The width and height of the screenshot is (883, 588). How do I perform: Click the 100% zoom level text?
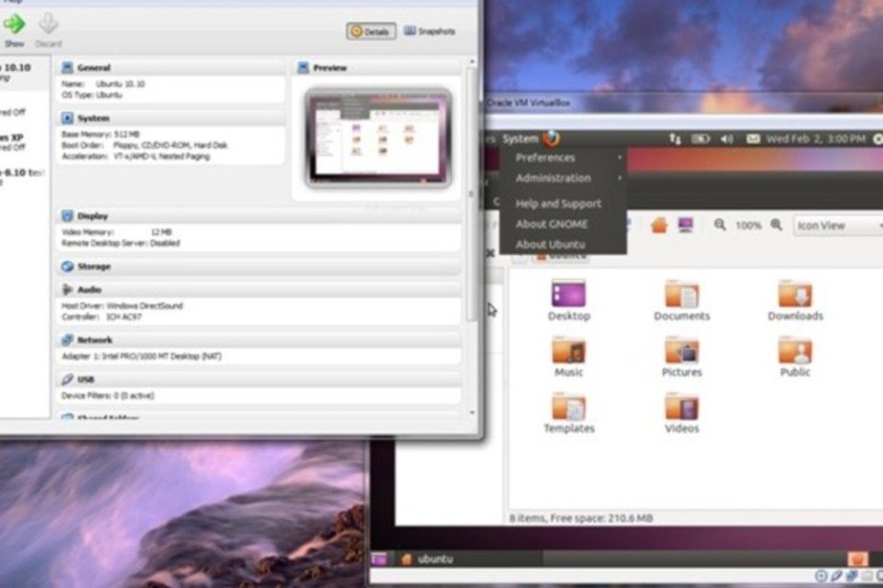pos(748,225)
